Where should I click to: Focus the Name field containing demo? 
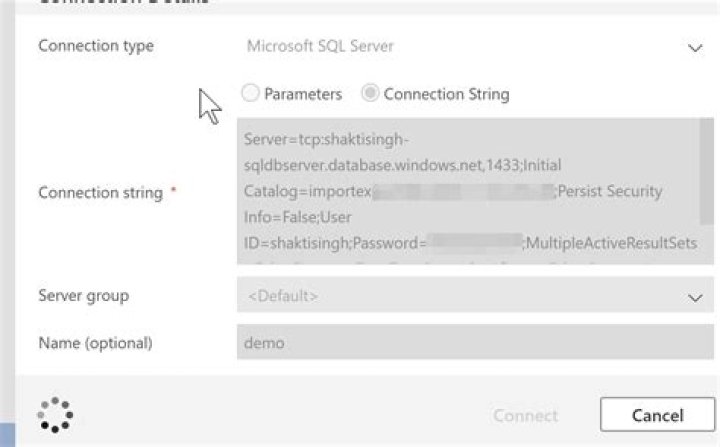[x=475, y=342]
